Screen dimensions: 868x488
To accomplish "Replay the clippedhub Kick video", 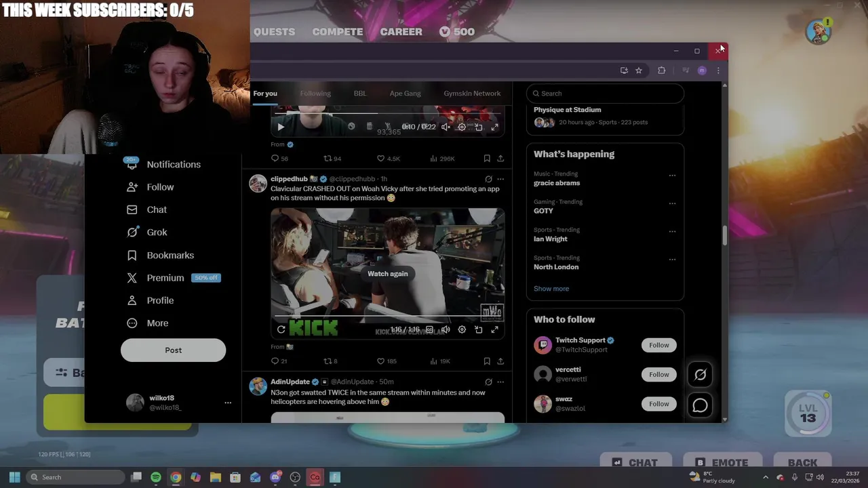I will [281, 329].
